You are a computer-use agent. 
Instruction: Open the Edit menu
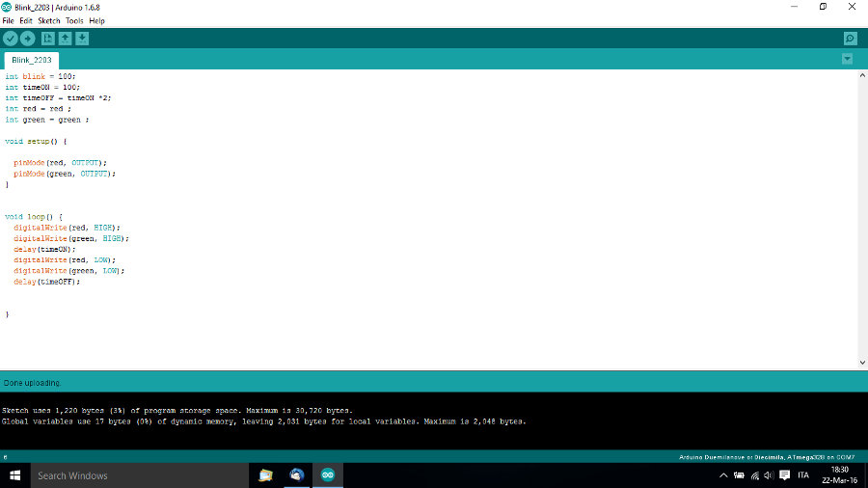tap(26, 21)
